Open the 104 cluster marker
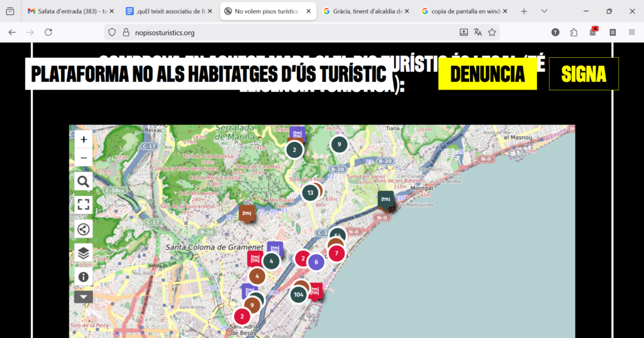644x338 pixels. point(298,294)
